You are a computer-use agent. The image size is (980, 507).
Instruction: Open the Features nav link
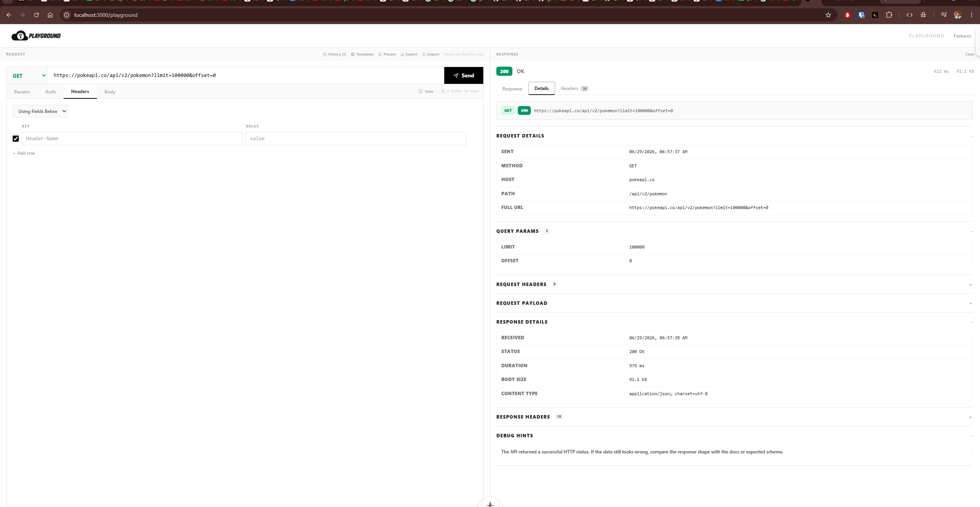point(962,36)
